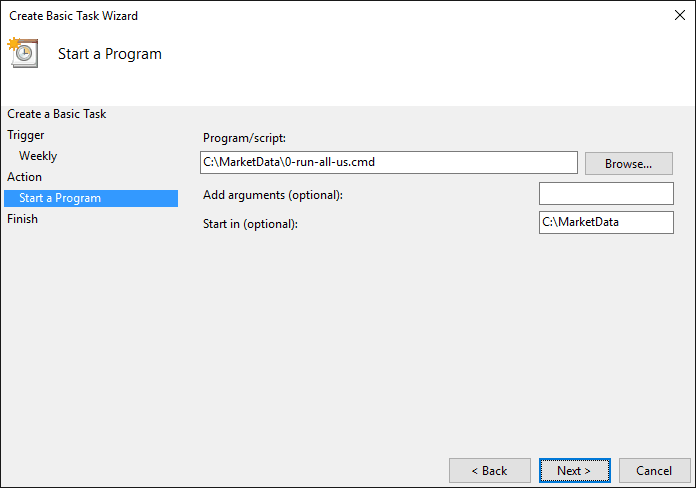Focus the Add arguments input box

click(606, 193)
